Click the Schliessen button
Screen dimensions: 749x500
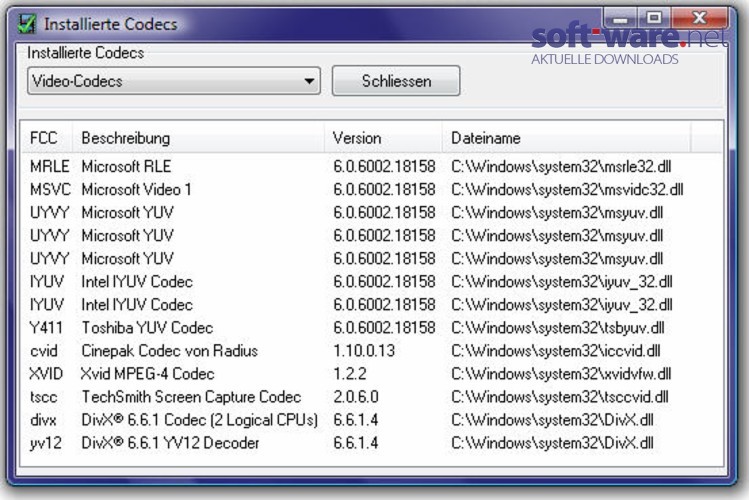point(396,81)
